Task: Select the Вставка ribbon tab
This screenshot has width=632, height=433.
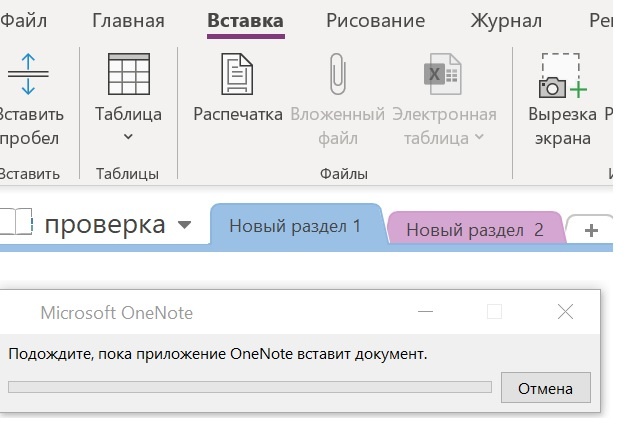Action: pos(245,21)
